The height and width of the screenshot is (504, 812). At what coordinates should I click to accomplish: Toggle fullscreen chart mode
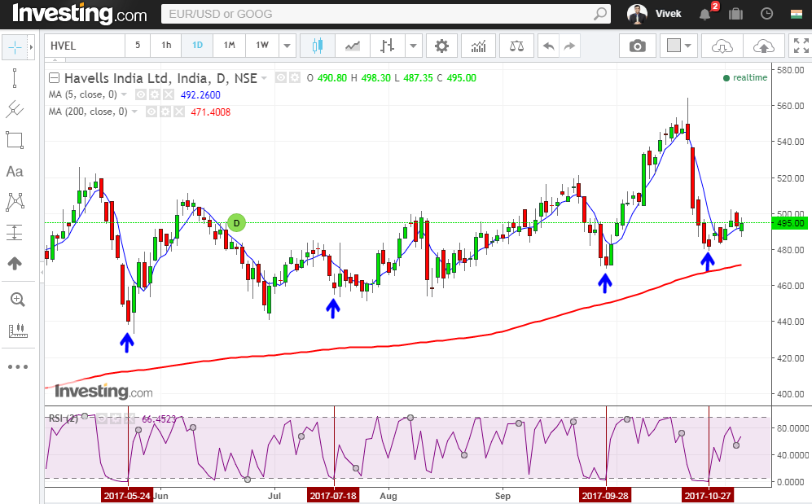tap(801, 46)
